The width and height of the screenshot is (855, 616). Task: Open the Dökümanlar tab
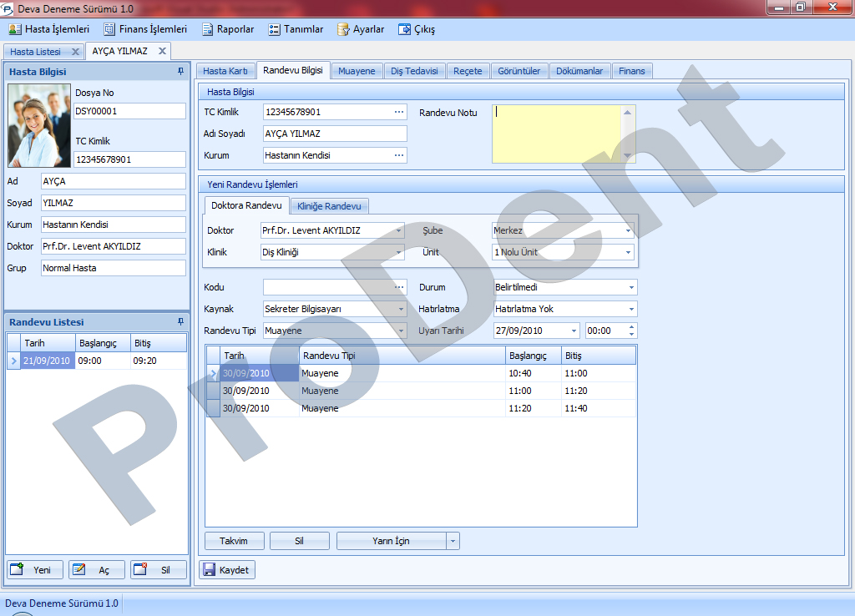click(579, 71)
